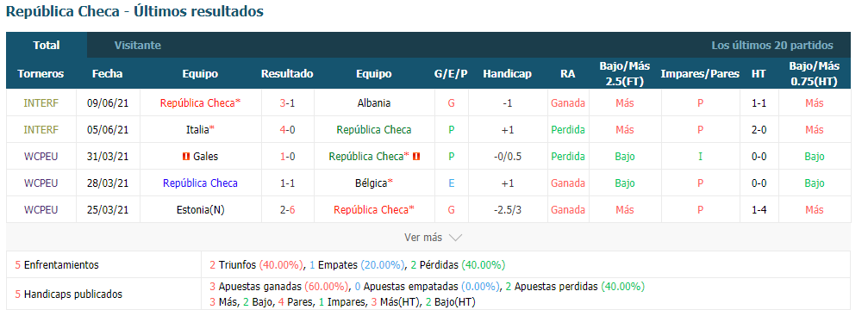Click Estonia(N) team name

click(x=200, y=210)
